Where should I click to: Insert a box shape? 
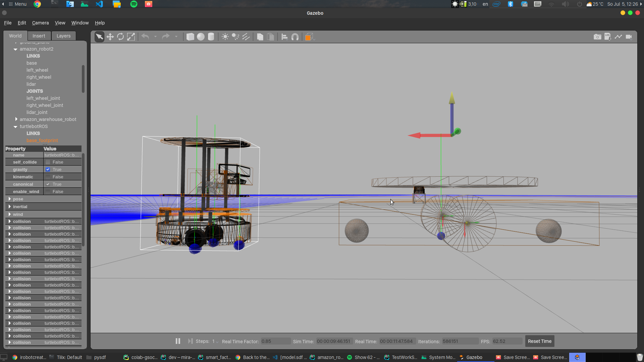[x=190, y=37]
